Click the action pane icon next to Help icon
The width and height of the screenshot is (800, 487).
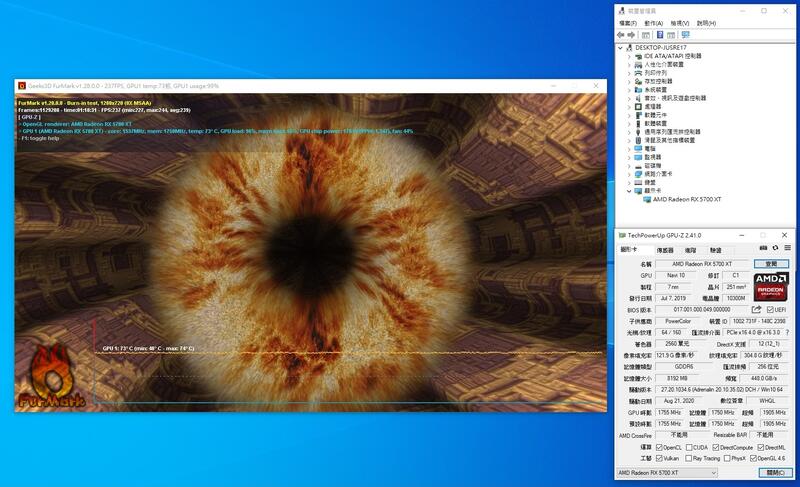[x=671, y=35]
